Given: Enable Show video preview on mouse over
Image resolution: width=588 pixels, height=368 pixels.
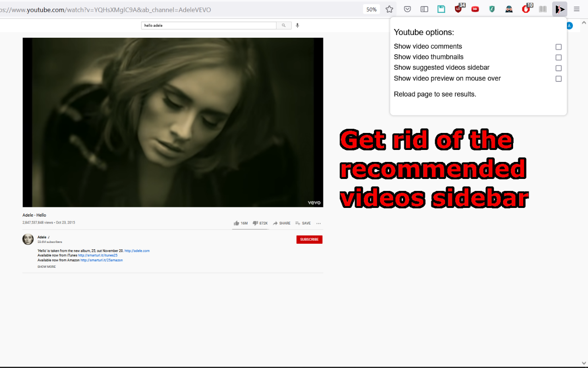Looking at the screenshot, I should coord(559,79).
